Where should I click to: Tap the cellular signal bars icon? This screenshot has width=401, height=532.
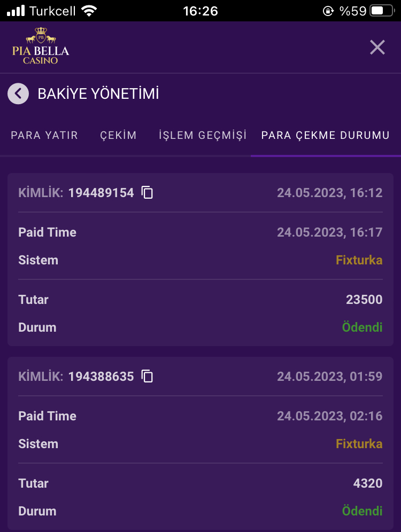[16, 11]
